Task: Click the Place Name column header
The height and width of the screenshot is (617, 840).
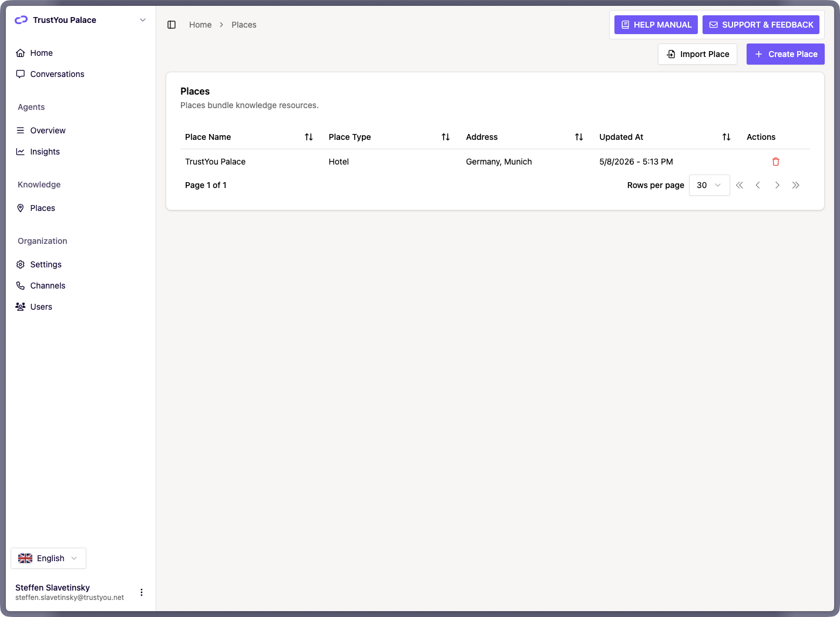Action: [x=208, y=137]
